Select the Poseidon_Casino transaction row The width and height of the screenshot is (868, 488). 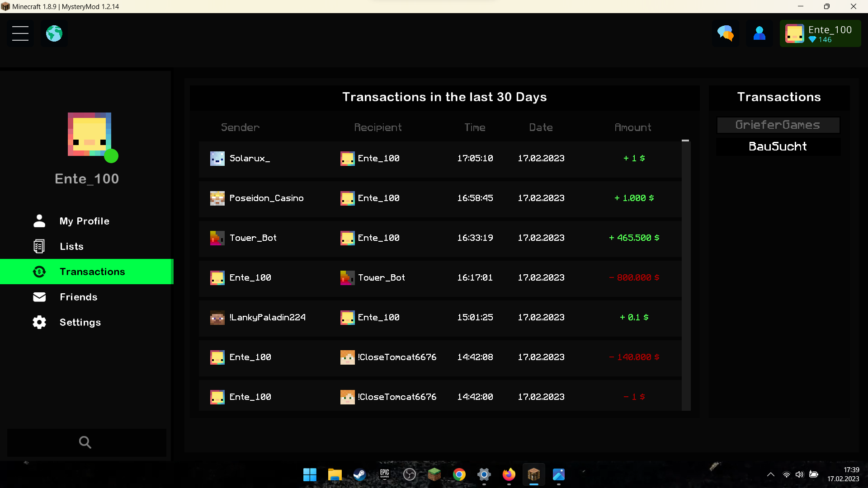tap(440, 198)
